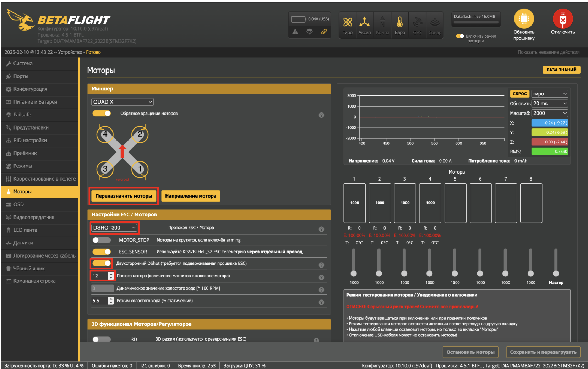Viewport: 588px width, 369px height.
Task: Click the link icon under battery indicator
Action: [x=324, y=32]
